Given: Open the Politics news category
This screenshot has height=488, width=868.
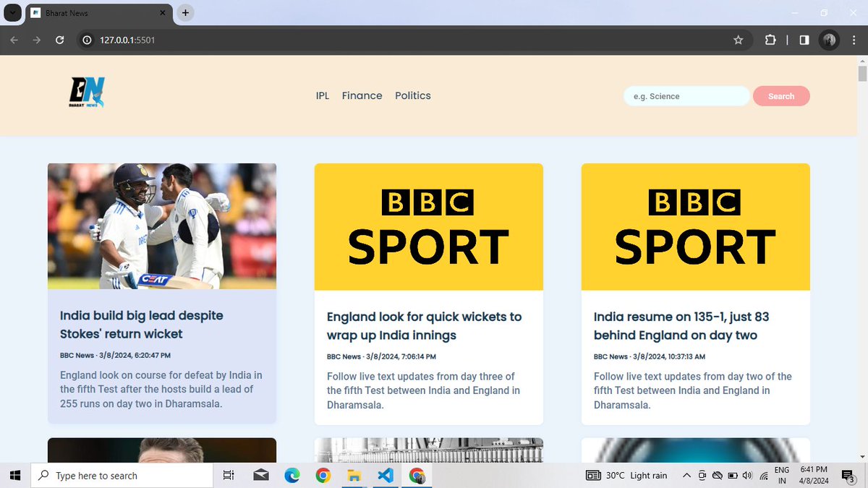Looking at the screenshot, I should click(413, 95).
